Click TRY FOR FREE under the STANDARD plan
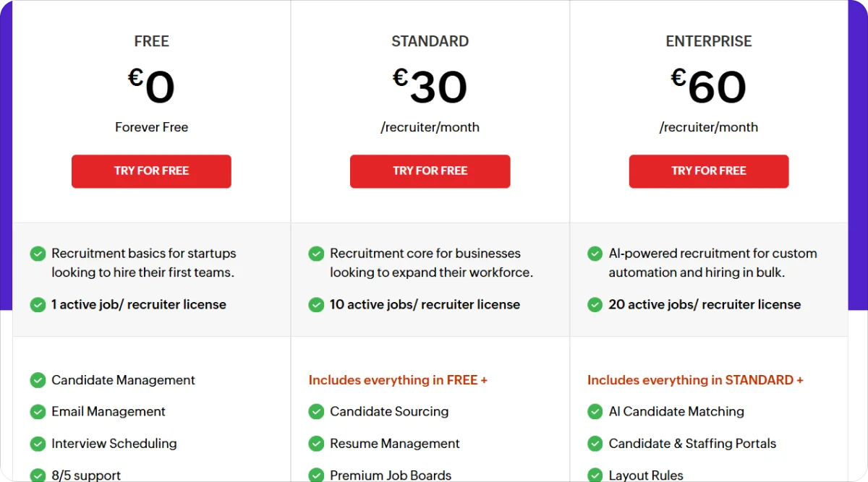Screen dimensions: 868x482 [x=430, y=171]
